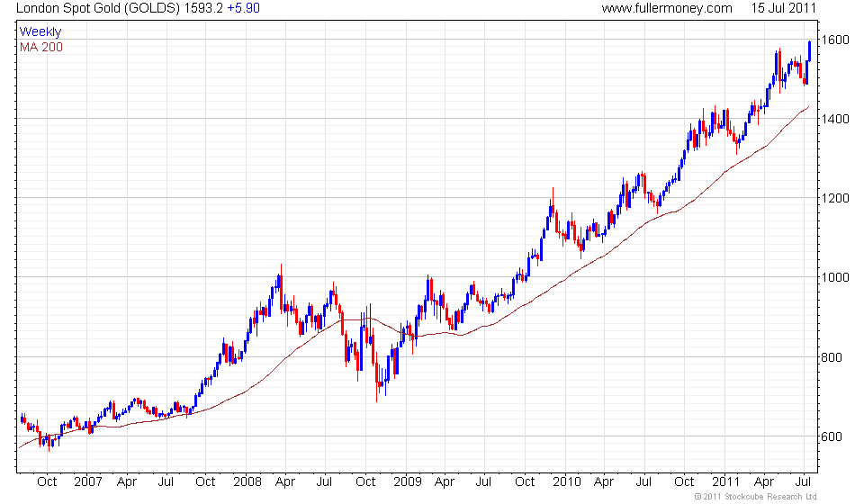Click the 1200 price axis label
864x504 pixels.
click(x=835, y=198)
